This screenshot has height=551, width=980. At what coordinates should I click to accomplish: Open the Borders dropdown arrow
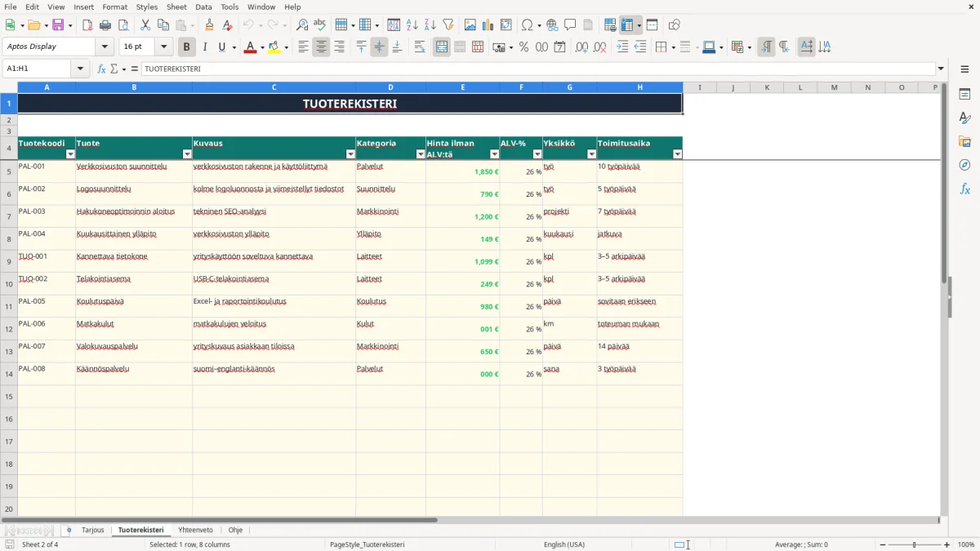(673, 47)
